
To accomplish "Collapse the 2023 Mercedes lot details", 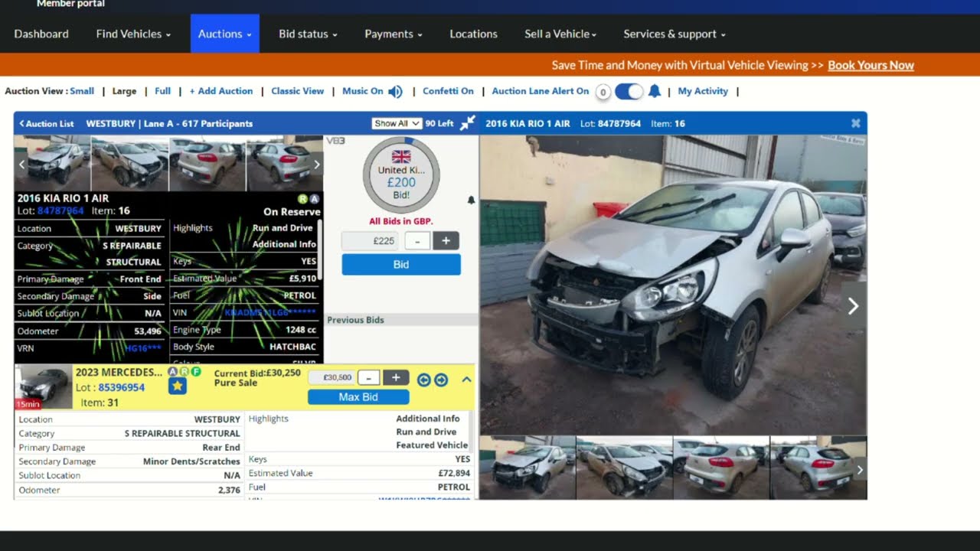I will click(x=466, y=380).
